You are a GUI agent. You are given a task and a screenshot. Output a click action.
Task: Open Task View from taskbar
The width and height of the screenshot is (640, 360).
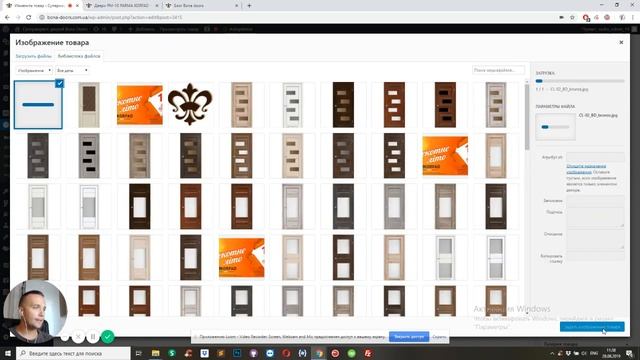point(138,353)
